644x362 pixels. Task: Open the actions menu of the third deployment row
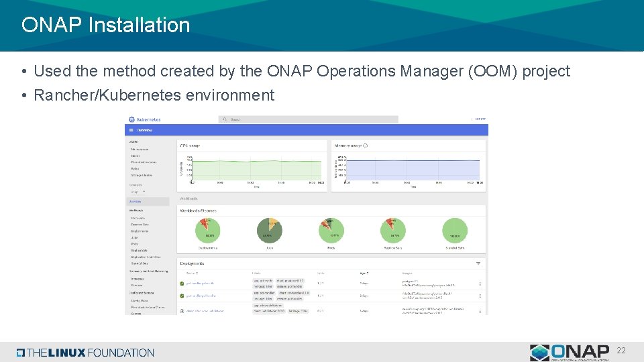(x=480, y=311)
